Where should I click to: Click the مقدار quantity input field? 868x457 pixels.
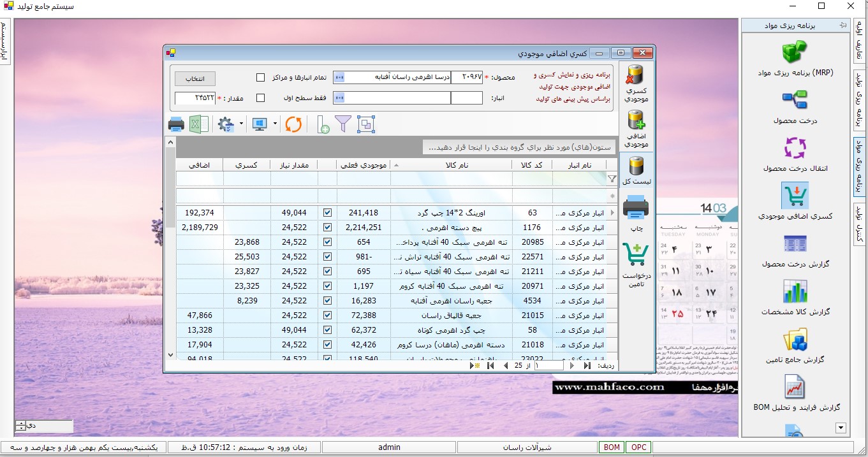pos(195,98)
